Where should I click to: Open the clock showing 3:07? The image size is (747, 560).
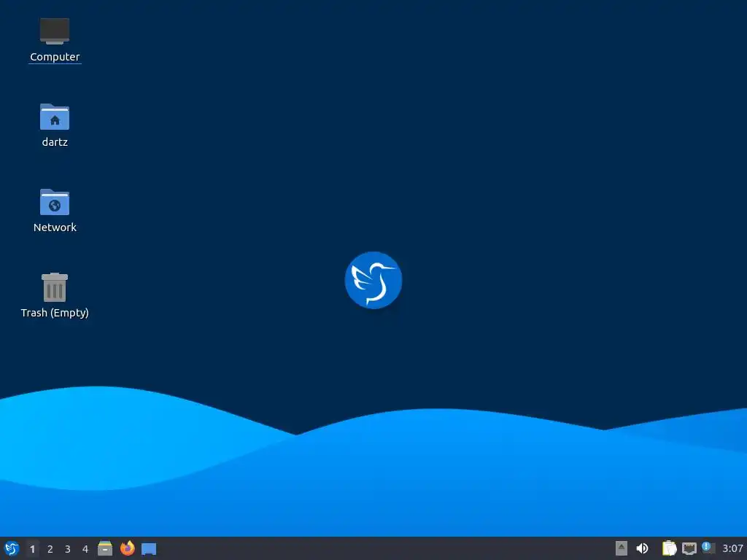[x=732, y=548]
